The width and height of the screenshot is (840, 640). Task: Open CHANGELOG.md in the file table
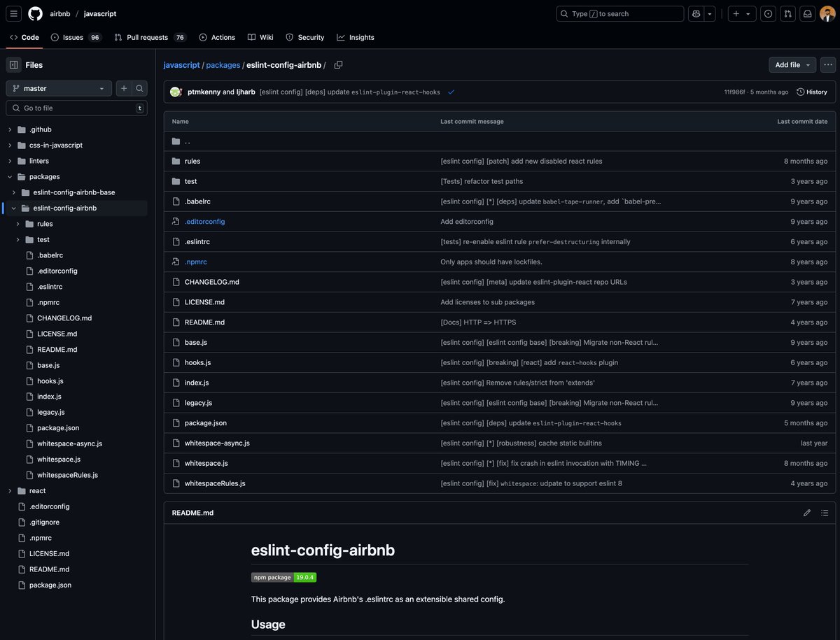click(x=212, y=282)
